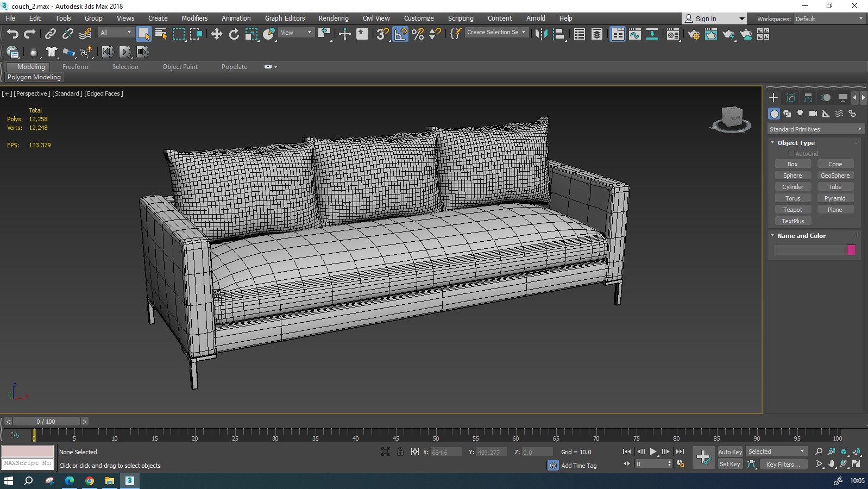Activate the Select and Rotate tool
Screen dimensions: 868x489
tap(234, 34)
